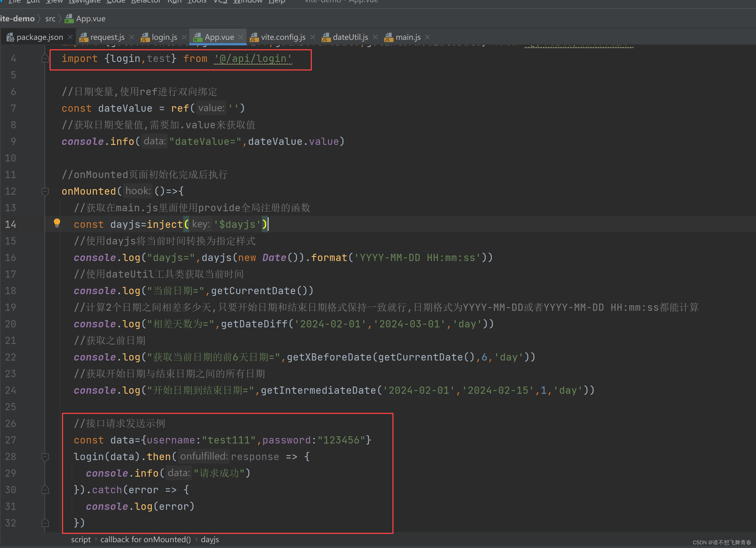This screenshot has height=548, width=756.
Task: Click the 'YYYY-MM-DD HH:mm:ss' format string
Action: point(417,257)
